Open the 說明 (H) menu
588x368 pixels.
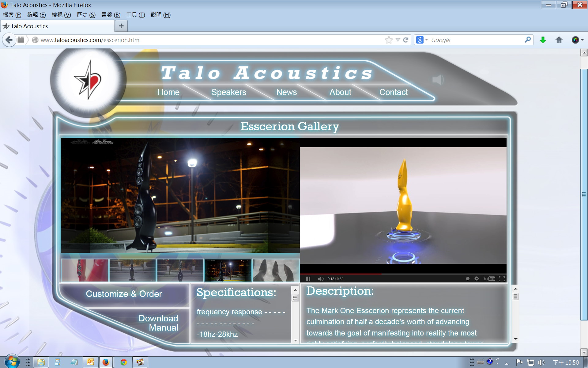click(161, 15)
